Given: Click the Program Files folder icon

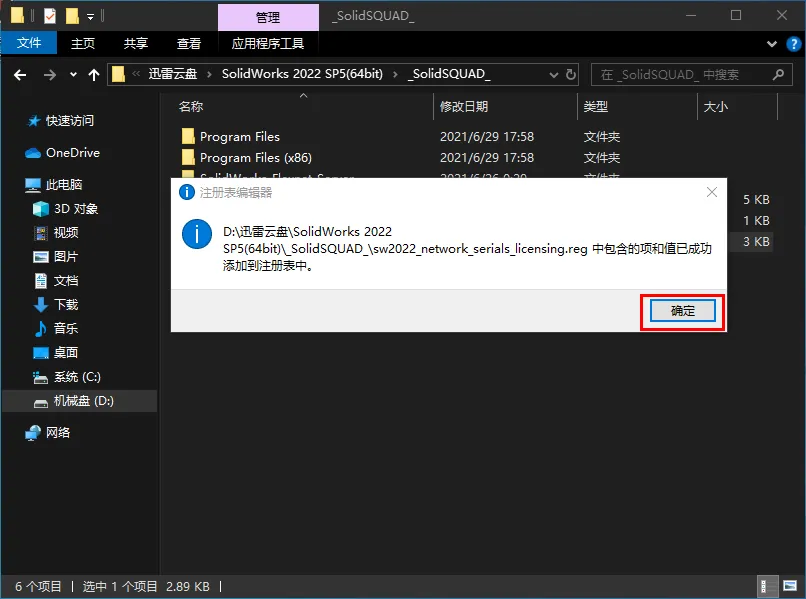Looking at the screenshot, I should click(188, 136).
